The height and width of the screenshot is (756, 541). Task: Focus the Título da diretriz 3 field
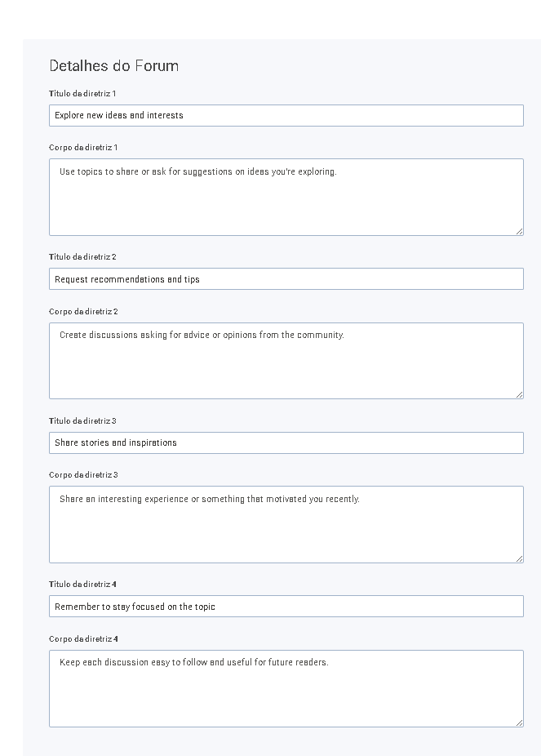pos(286,443)
